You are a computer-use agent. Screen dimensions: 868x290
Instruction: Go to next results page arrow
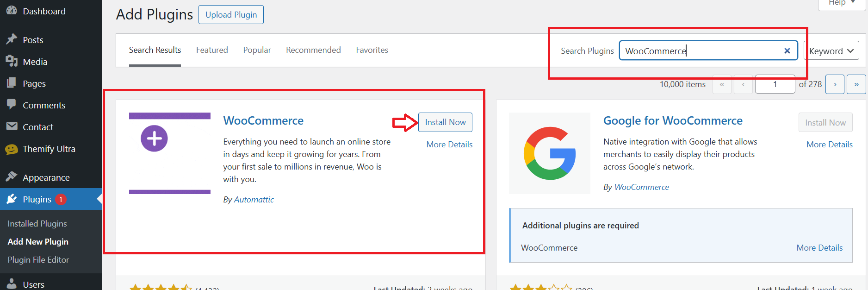(x=835, y=84)
